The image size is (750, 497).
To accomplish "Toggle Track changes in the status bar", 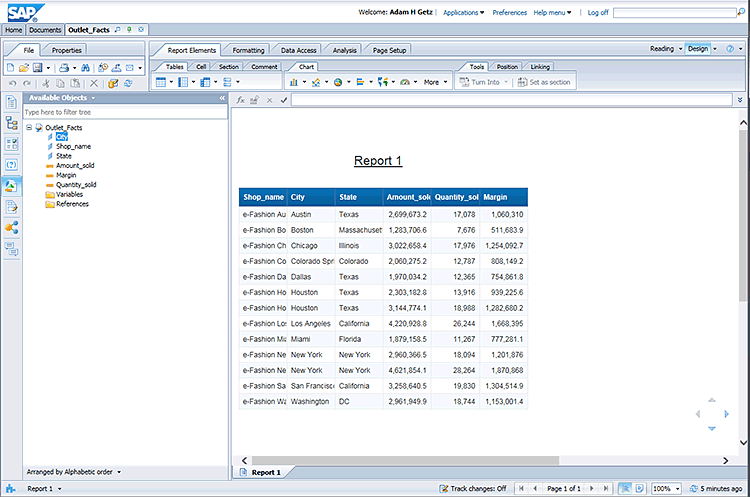I will [473, 488].
